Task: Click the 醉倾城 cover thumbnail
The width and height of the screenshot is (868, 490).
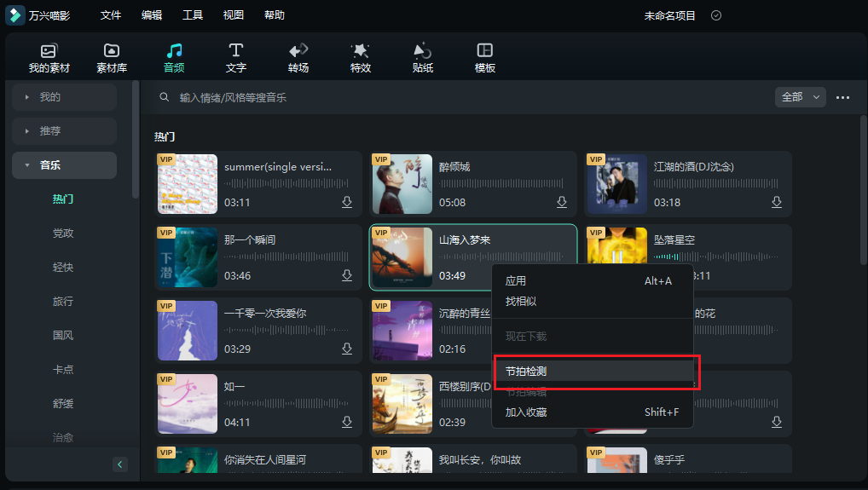Action: coord(402,184)
